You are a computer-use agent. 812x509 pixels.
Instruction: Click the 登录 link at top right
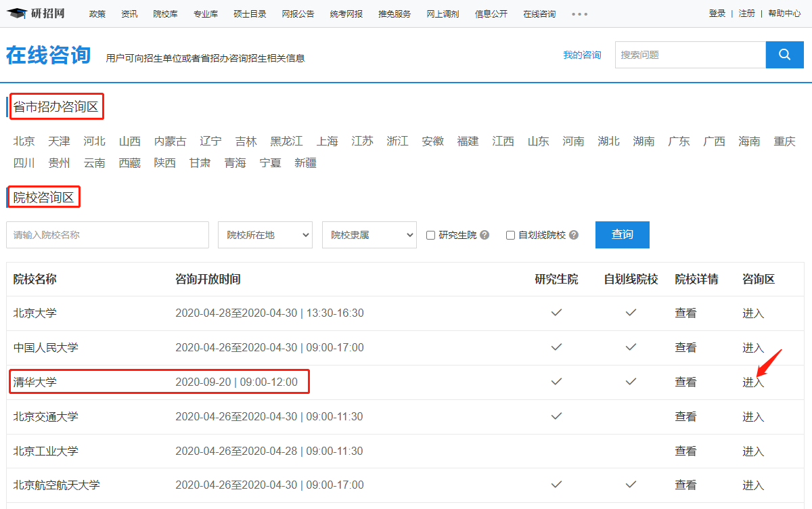717,14
